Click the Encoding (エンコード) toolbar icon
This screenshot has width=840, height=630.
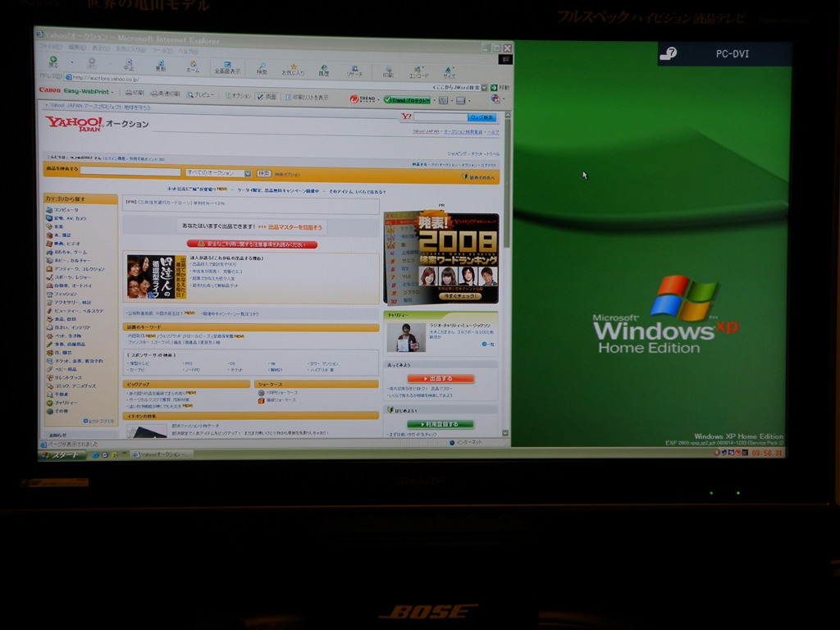click(x=418, y=73)
